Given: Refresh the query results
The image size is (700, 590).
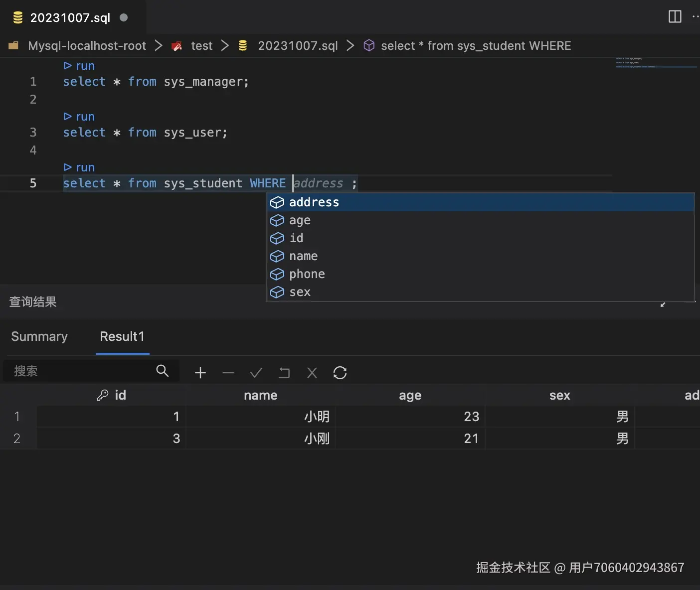Looking at the screenshot, I should pos(340,373).
